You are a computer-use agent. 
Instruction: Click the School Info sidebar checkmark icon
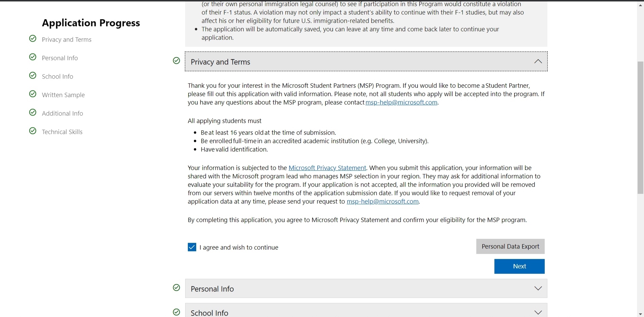pos(33,76)
